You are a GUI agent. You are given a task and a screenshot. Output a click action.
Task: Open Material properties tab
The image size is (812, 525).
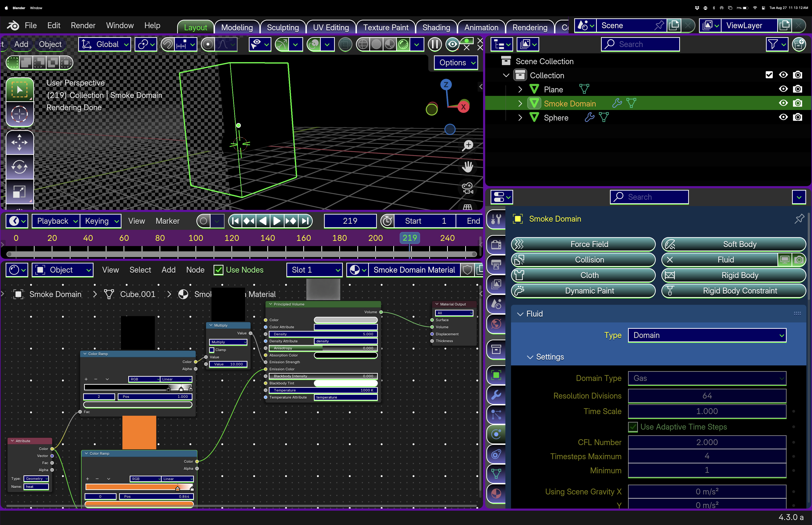[496, 493]
